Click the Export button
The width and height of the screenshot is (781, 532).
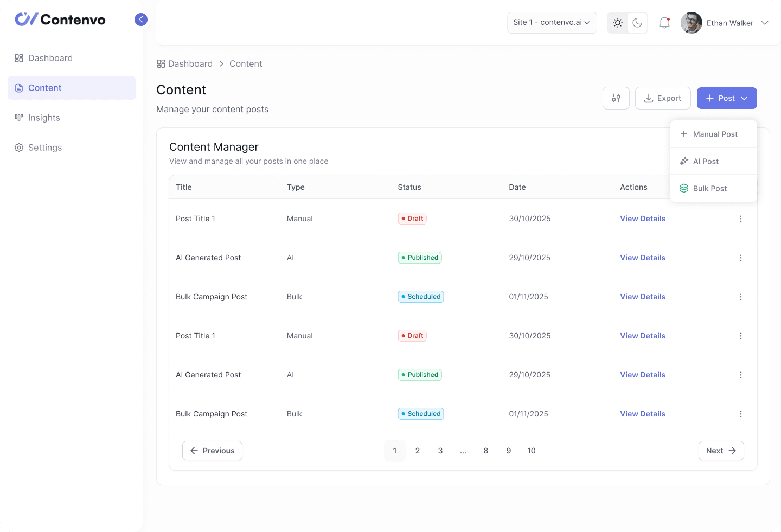[662, 98]
